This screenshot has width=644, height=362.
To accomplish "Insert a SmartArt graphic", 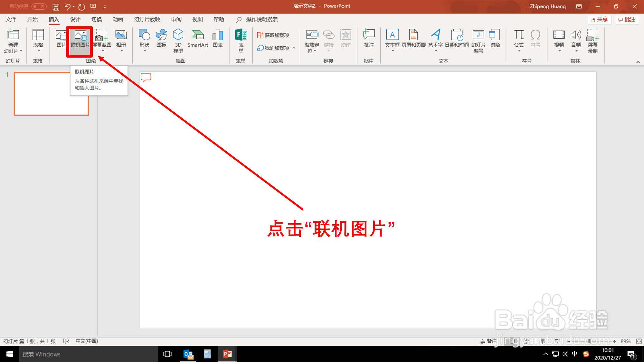I will (x=198, y=39).
